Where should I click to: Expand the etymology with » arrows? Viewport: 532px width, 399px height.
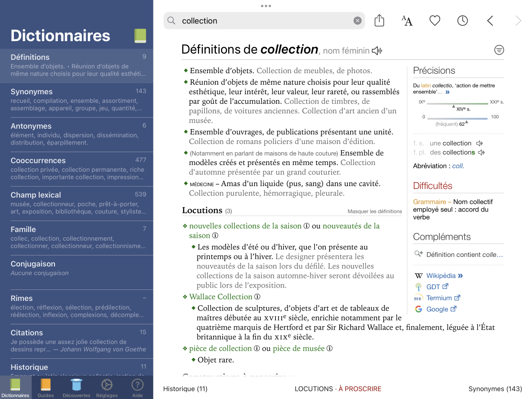coord(447,92)
